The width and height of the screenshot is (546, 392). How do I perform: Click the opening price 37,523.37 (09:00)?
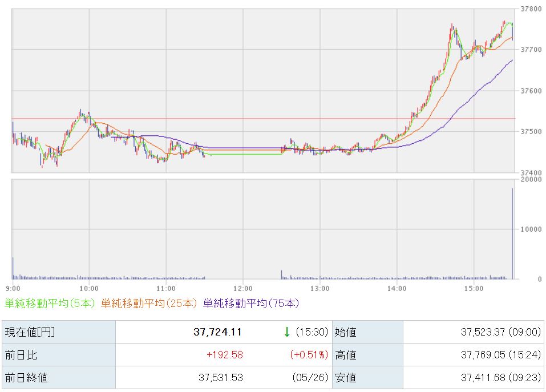click(x=501, y=332)
